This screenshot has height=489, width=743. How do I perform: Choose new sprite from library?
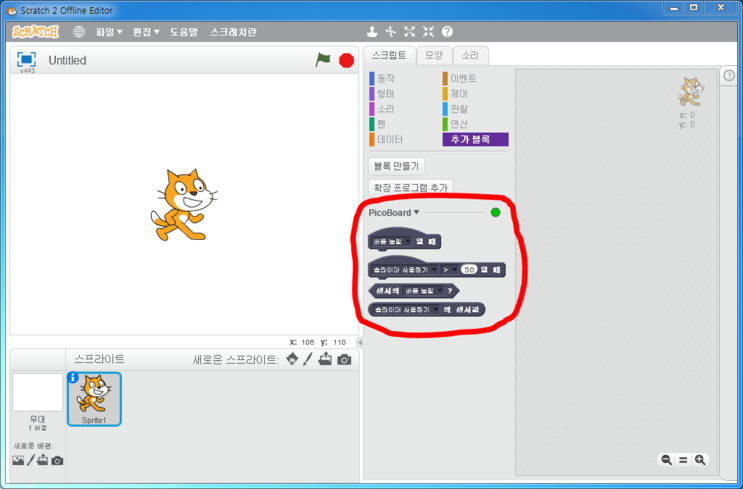(292, 359)
